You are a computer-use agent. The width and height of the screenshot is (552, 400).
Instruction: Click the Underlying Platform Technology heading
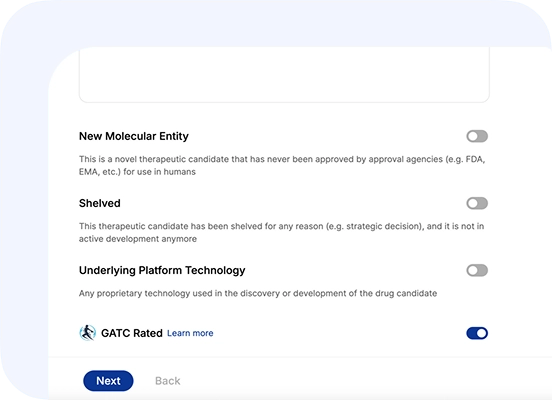(x=162, y=270)
